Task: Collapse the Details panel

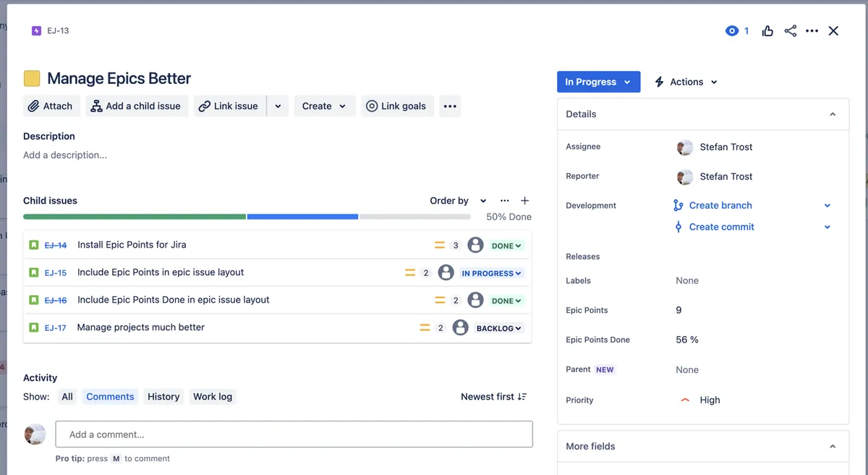Action: pyautogui.click(x=833, y=114)
